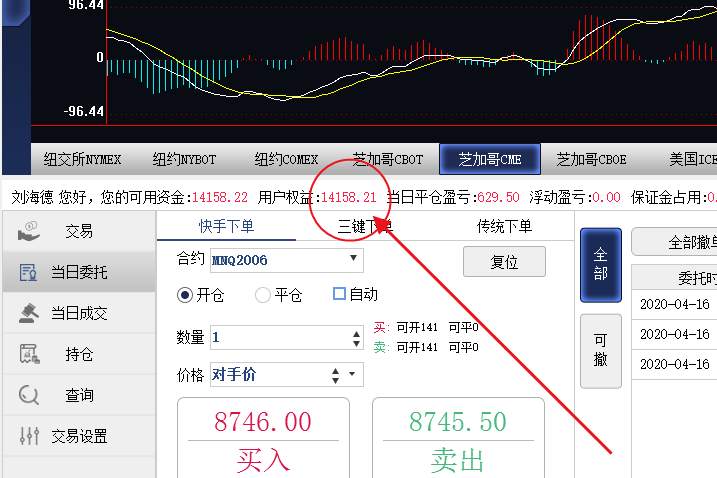
Task: Lower 价格 with the down stepper arrow
Action: click(x=336, y=380)
